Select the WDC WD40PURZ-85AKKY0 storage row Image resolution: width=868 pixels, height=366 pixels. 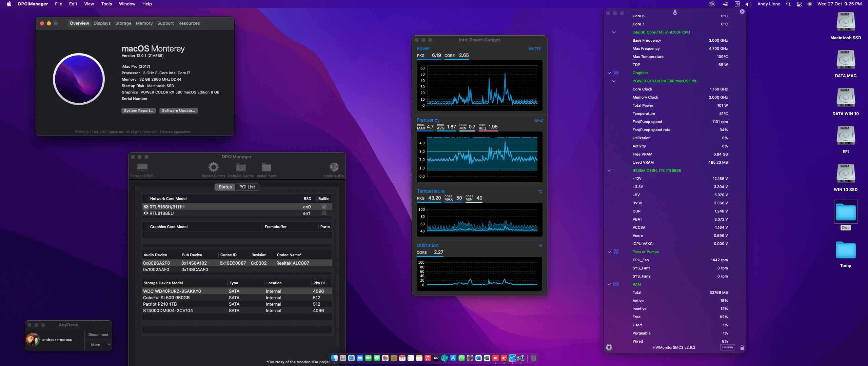237,291
